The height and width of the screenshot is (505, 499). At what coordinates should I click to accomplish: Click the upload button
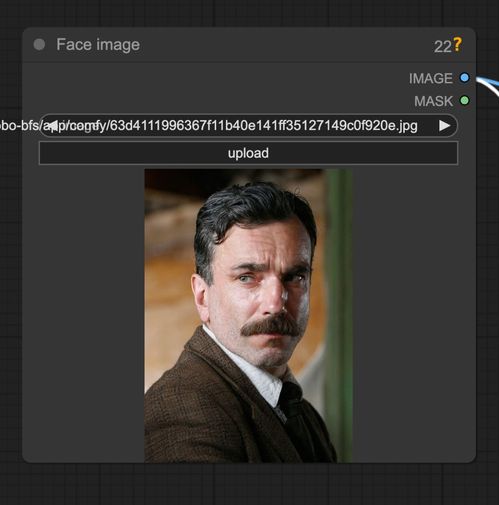point(248,153)
